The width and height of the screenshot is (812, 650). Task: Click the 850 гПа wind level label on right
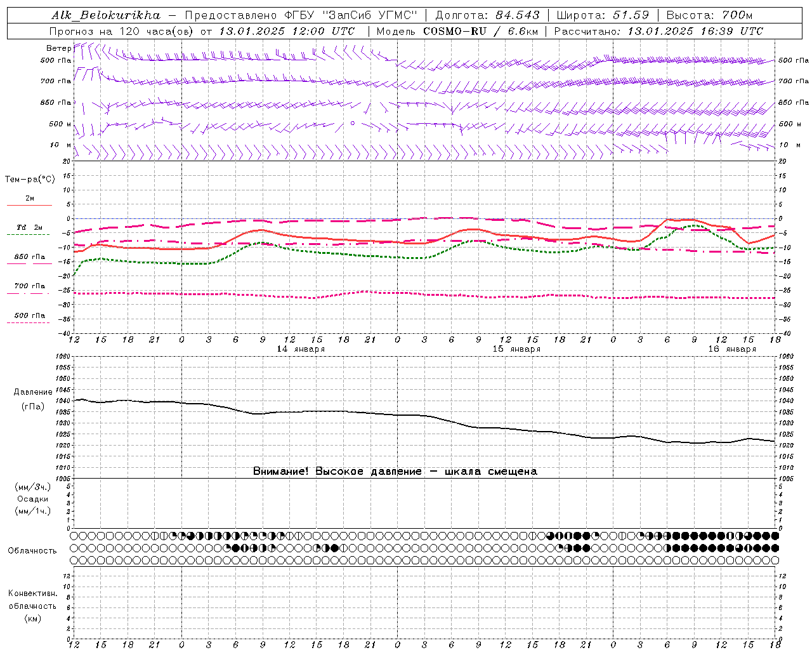tap(794, 102)
